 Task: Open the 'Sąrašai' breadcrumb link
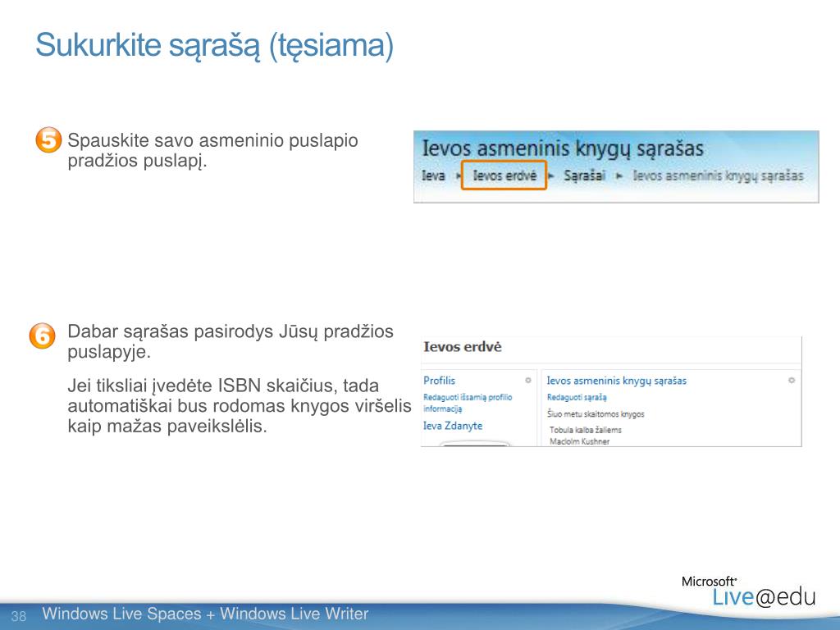584,176
